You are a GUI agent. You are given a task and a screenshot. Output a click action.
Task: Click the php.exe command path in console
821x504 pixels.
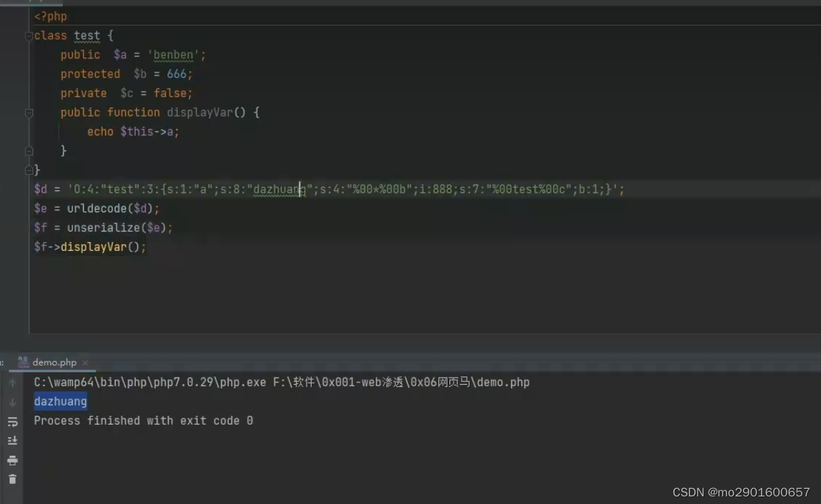pos(207,382)
